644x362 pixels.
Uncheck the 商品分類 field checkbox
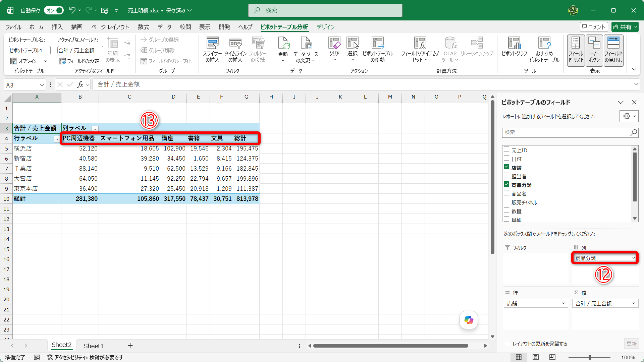pos(506,184)
